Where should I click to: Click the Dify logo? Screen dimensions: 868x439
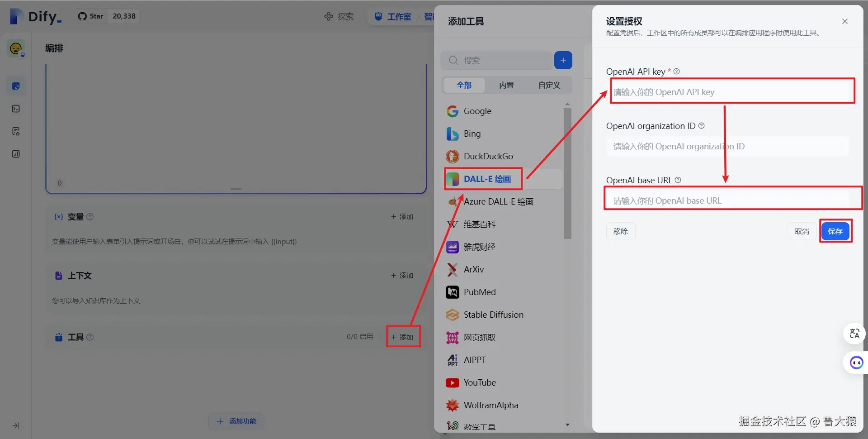pos(36,16)
